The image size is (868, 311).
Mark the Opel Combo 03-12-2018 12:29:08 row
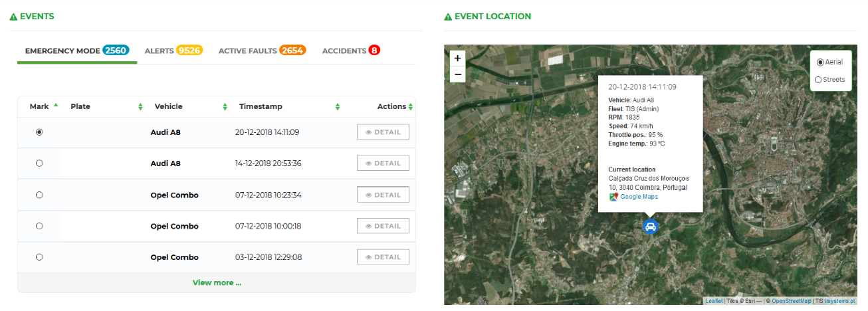39,257
